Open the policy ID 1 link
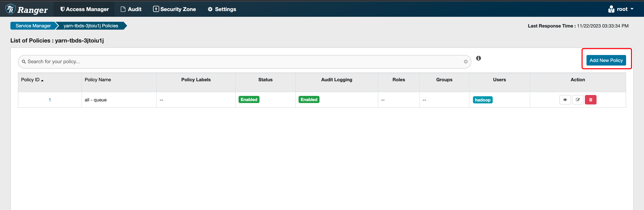Screen dimensions: 644x210 pyautogui.click(x=50, y=100)
